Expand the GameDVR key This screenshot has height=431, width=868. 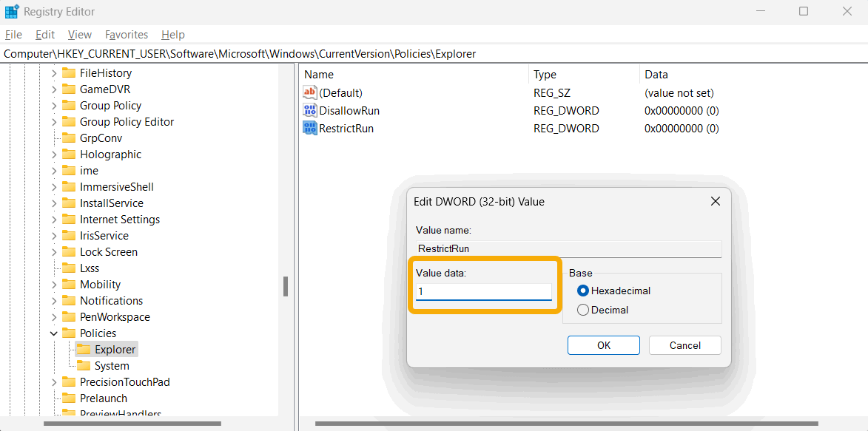click(54, 89)
